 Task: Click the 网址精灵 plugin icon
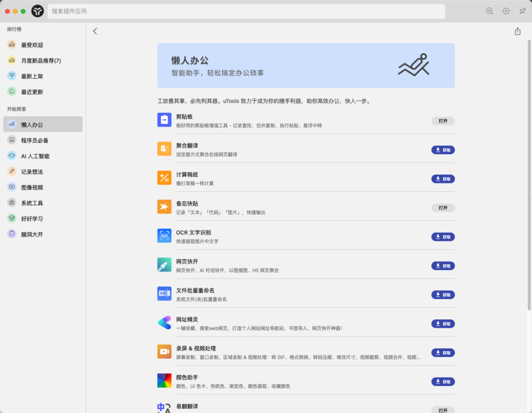[x=164, y=322]
